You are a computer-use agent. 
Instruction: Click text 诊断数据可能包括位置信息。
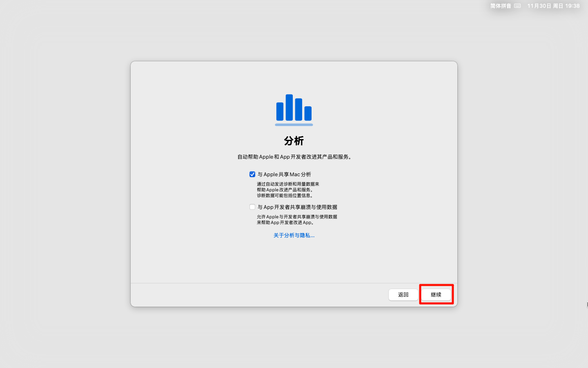(285, 195)
